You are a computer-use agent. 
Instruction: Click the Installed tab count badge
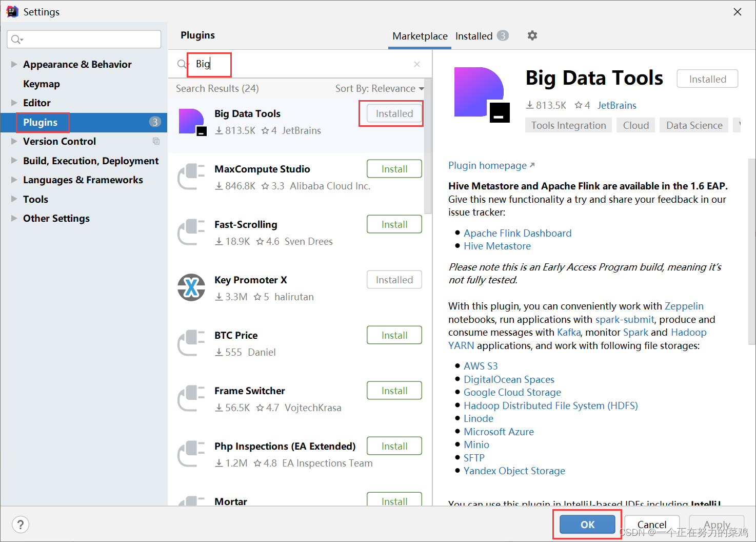503,35
